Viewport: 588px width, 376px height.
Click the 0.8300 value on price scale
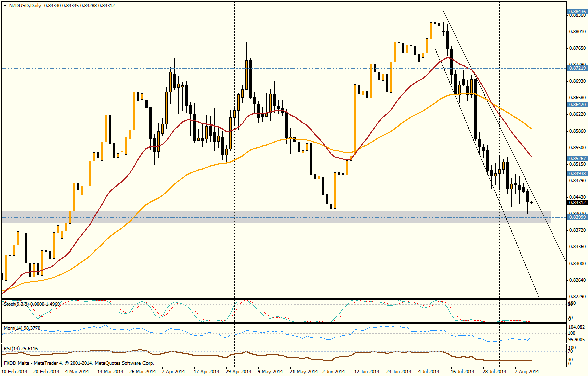pyautogui.click(x=577, y=264)
